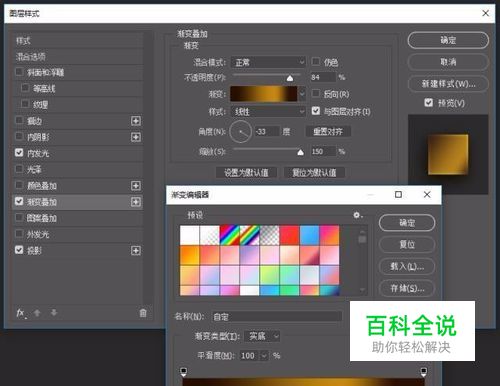Screen dimensions: 500x386
Task: Close the 渐变编辑器 window
Action: [427, 194]
